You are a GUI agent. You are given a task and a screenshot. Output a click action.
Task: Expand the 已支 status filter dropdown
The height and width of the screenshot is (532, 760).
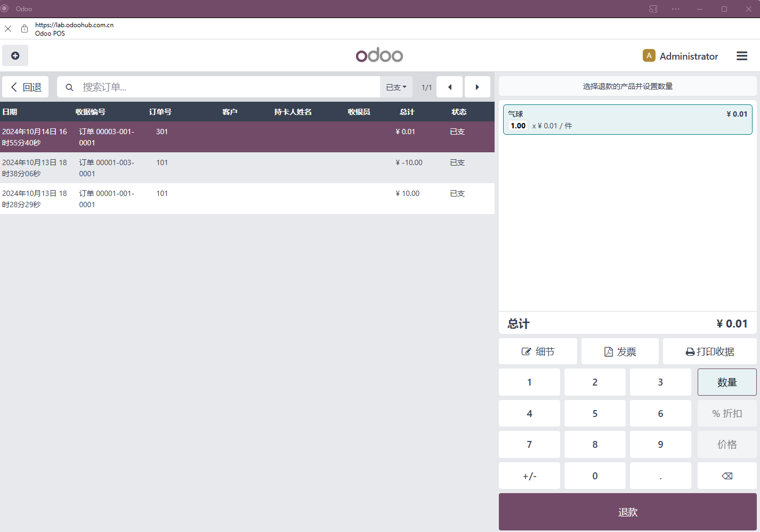[x=396, y=87]
